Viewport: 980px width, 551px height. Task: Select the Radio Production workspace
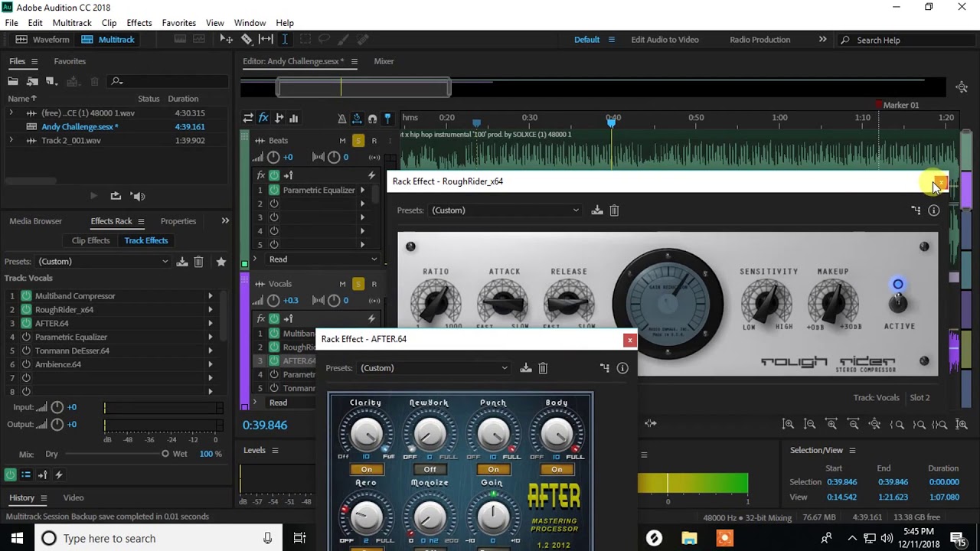pyautogui.click(x=760, y=40)
